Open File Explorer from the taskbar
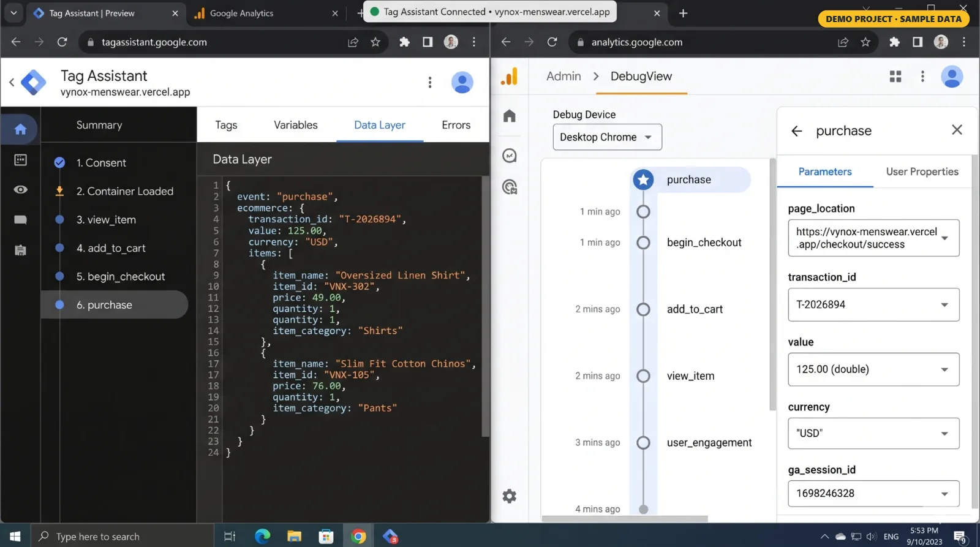 click(294, 536)
